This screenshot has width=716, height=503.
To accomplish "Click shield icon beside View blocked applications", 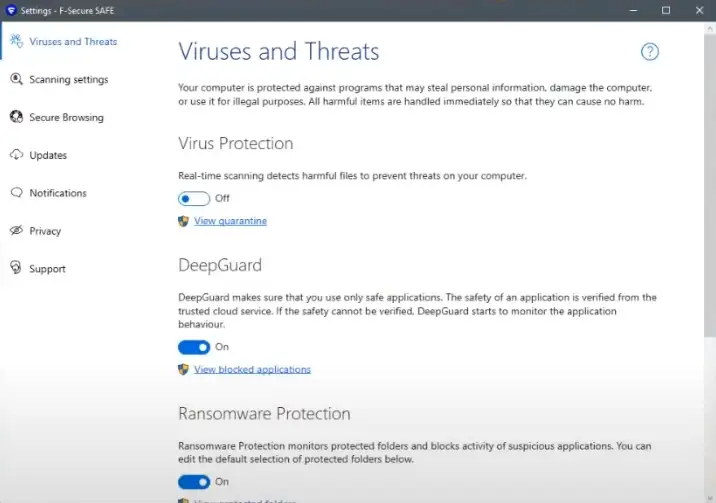I will pyautogui.click(x=183, y=369).
